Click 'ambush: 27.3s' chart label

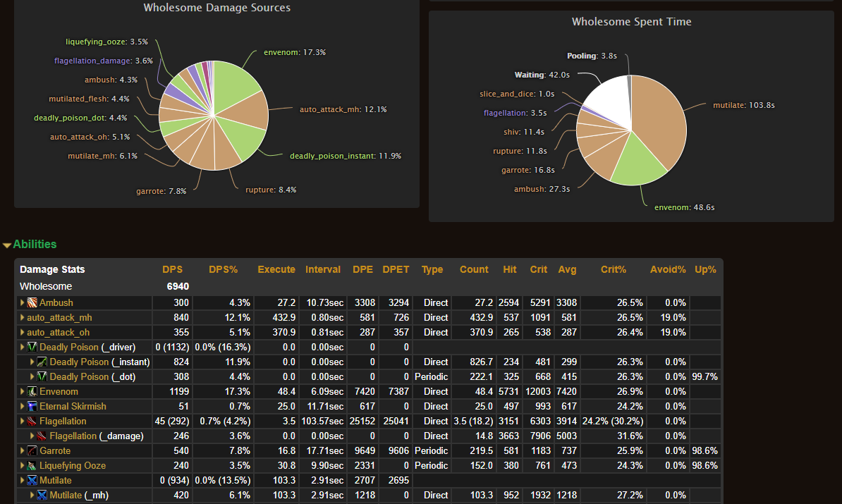pos(542,189)
